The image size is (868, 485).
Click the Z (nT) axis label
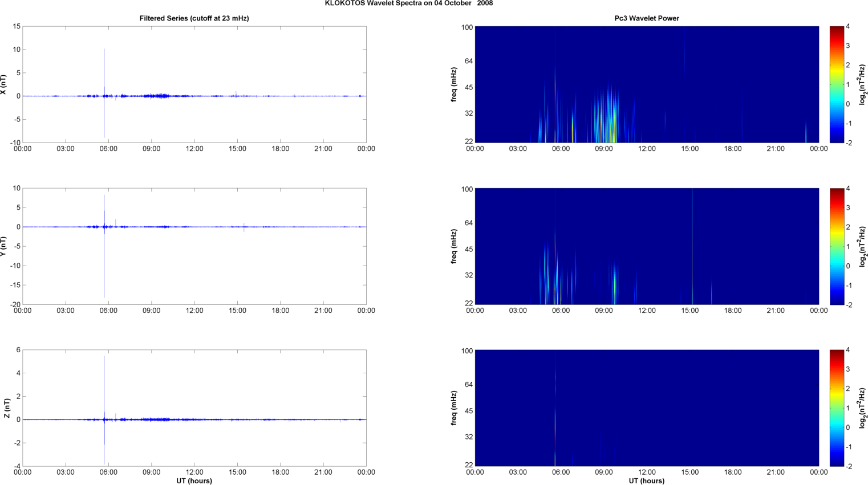pos(7,408)
